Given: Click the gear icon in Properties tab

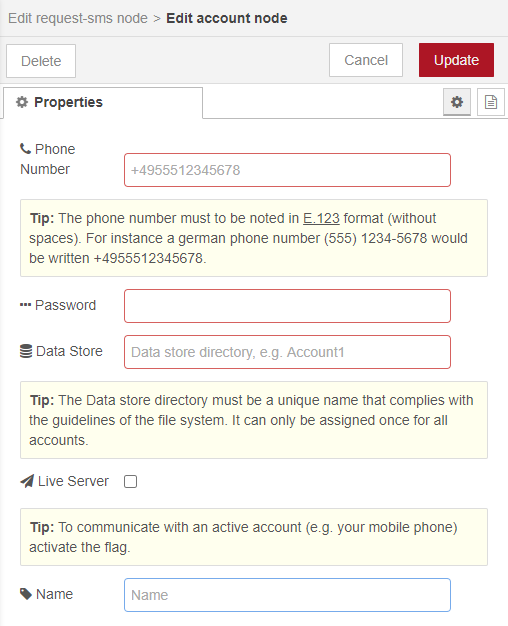Looking at the screenshot, I should 22,102.
